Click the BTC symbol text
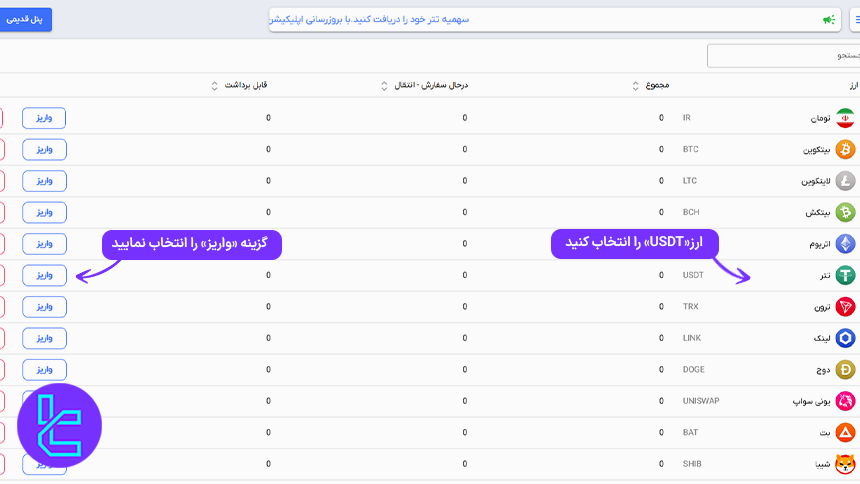This screenshot has width=860, height=484. (x=691, y=149)
